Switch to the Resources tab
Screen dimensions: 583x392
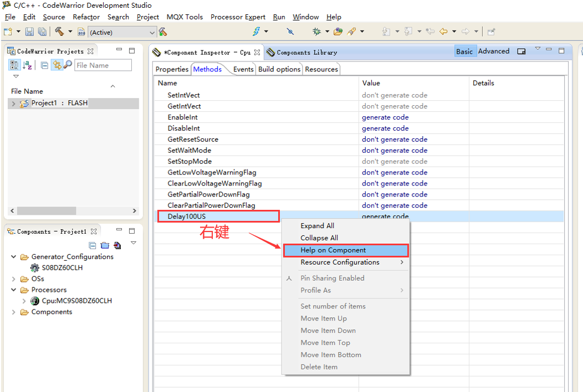point(321,69)
